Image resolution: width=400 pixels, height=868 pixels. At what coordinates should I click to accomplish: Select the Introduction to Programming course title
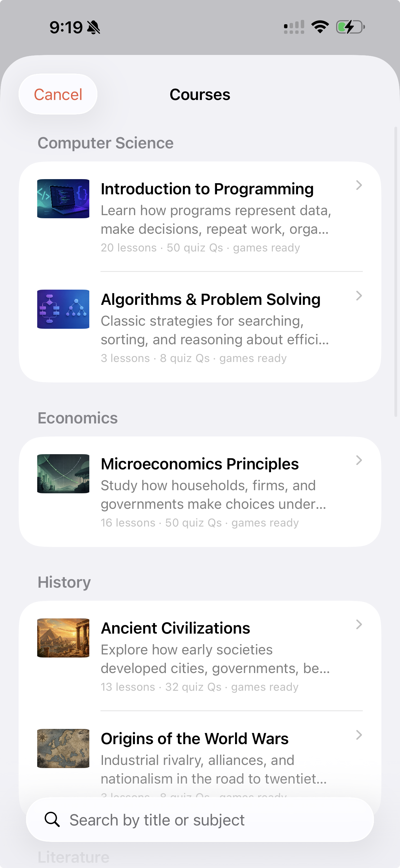tap(207, 189)
